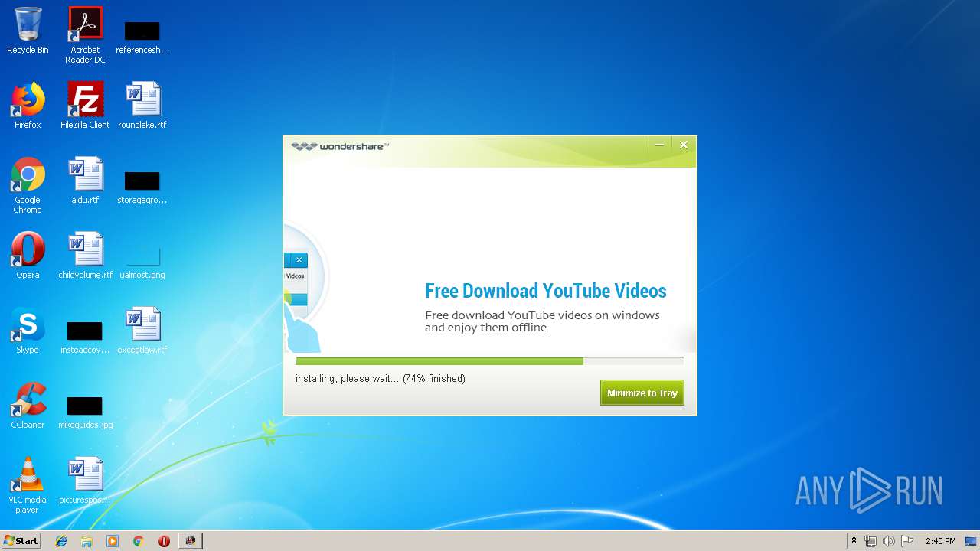Select the childvolume.rtf document icon

click(x=85, y=256)
